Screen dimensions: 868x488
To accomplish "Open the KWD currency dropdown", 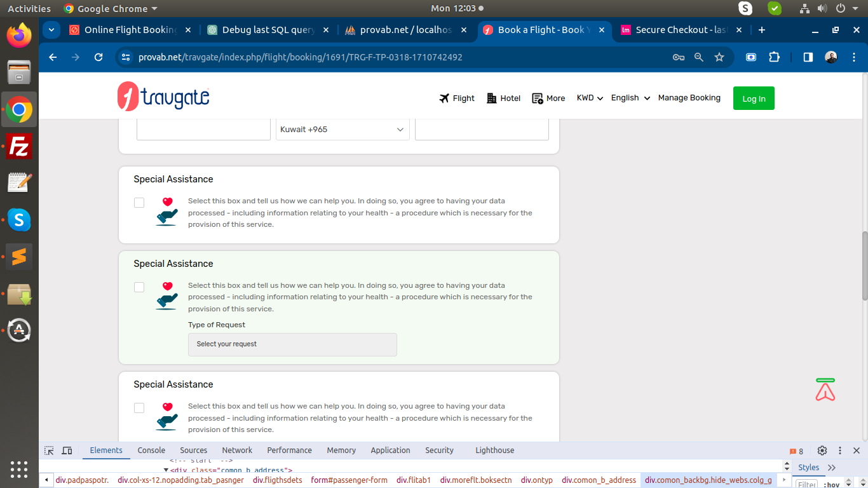I will 590,98.
